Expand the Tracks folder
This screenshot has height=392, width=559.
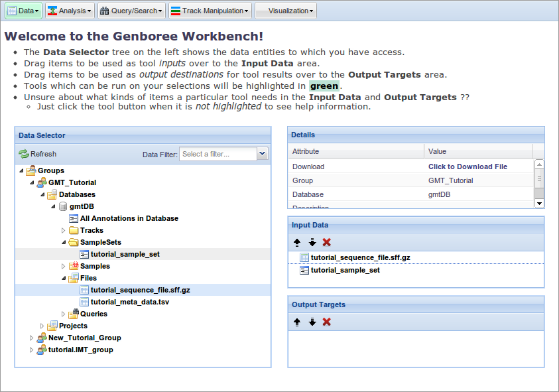(64, 230)
